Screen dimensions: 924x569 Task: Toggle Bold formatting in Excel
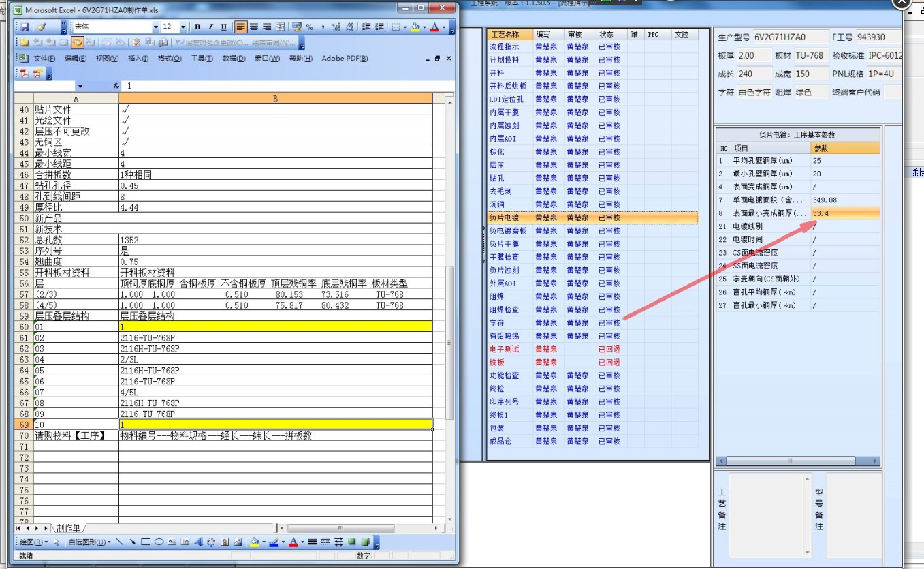[197, 27]
